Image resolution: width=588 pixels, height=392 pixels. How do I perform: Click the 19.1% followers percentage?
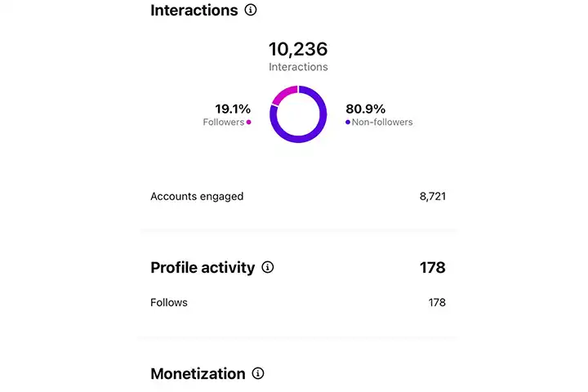tap(233, 109)
